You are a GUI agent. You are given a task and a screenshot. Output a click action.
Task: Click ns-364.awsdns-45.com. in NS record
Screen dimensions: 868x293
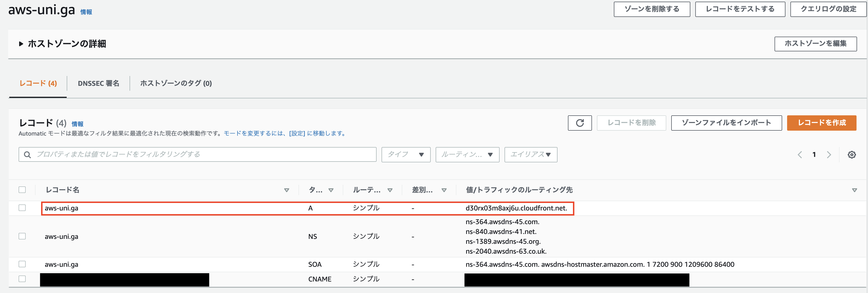[x=502, y=222]
